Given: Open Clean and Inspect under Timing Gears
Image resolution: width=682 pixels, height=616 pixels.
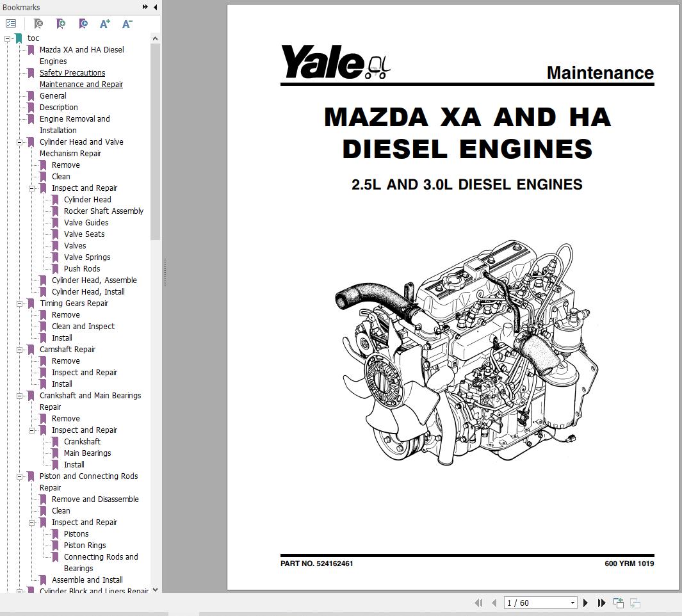Looking at the screenshot, I should click(x=83, y=327).
